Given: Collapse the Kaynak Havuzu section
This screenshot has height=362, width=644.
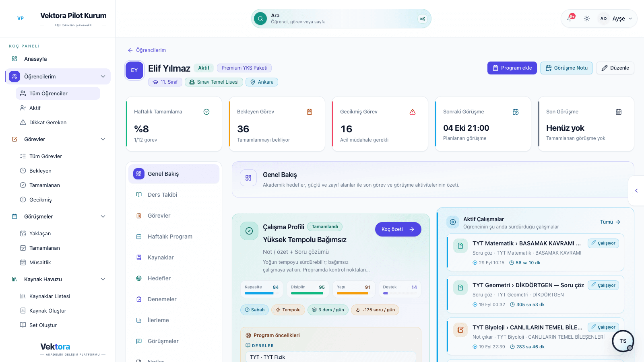Looking at the screenshot, I should [x=103, y=279].
